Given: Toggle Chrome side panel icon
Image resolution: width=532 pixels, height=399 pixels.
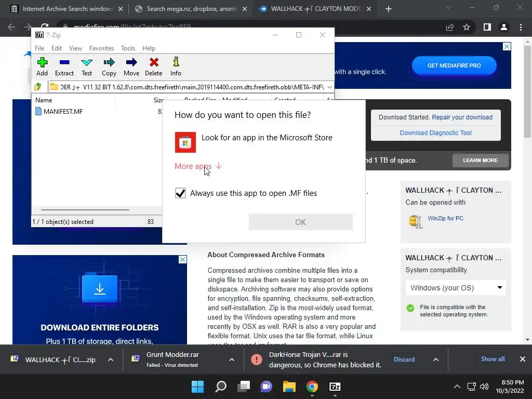Looking at the screenshot, I should (x=487, y=27).
